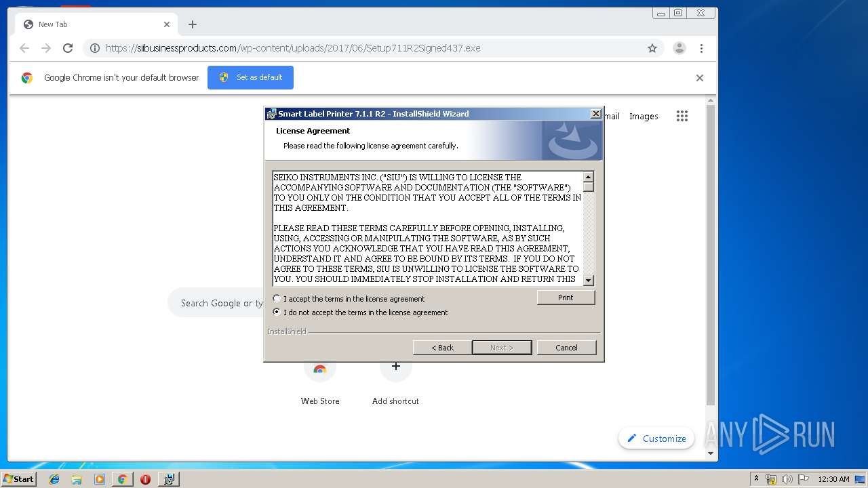This screenshot has width=868, height=488.
Task: Open media player from taskbar
Action: (x=99, y=479)
